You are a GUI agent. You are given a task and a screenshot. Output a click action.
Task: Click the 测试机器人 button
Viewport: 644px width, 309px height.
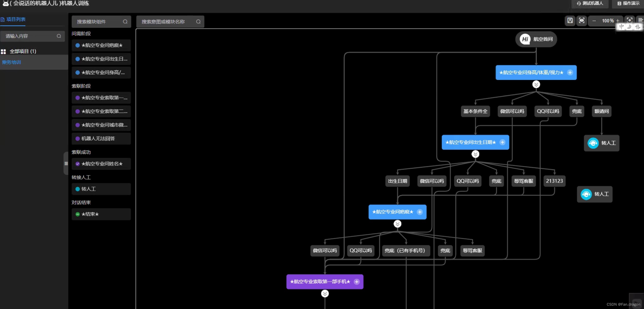pyautogui.click(x=590, y=4)
